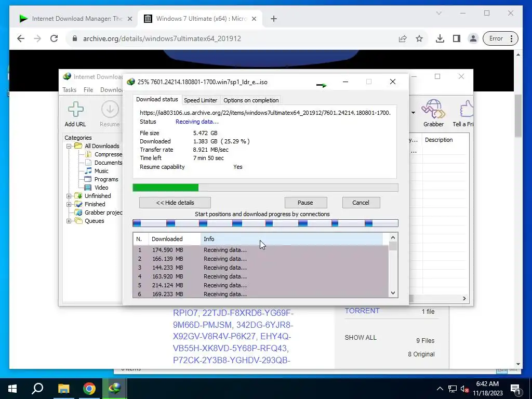Click IDM main window scroll-right arrow
Image resolution: width=532 pixels, height=399 pixels.
(464, 299)
